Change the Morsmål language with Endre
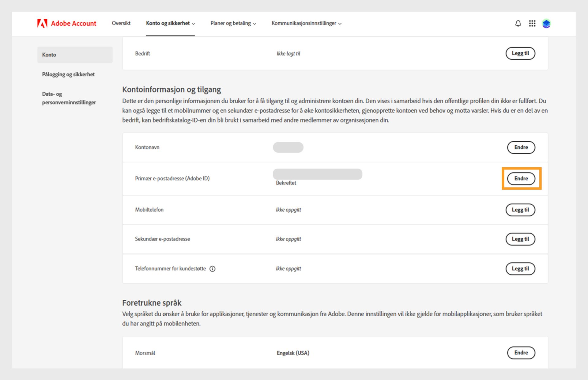The image size is (588, 380). click(x=521, y=353)
